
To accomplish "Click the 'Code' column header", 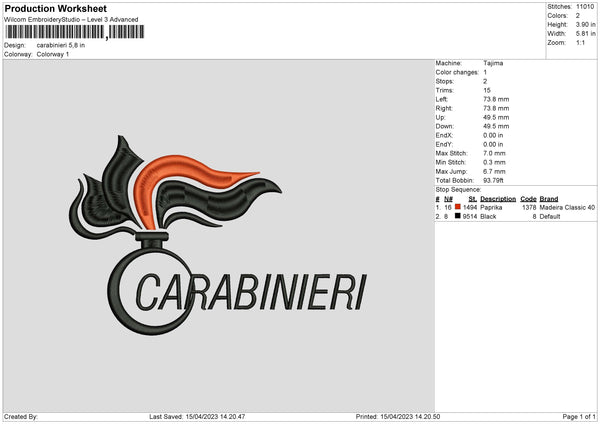I will [528, 199].
